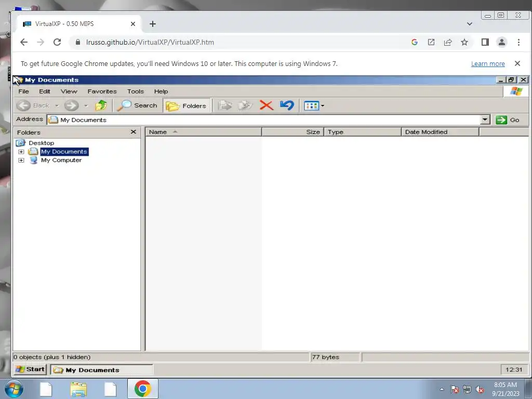Go up one folder level
Viewport: 532px width, 399px height.
tap(101, 105)
